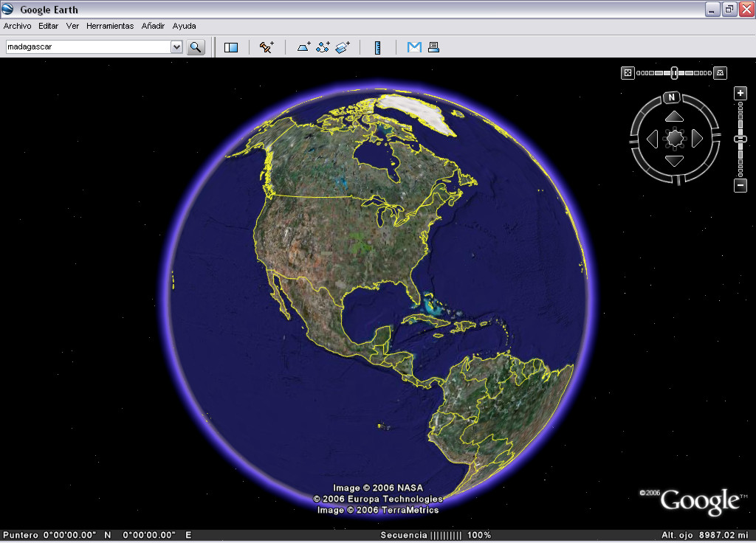
Task: Click the Google Earth title bar logo
Action: (7, 9)
